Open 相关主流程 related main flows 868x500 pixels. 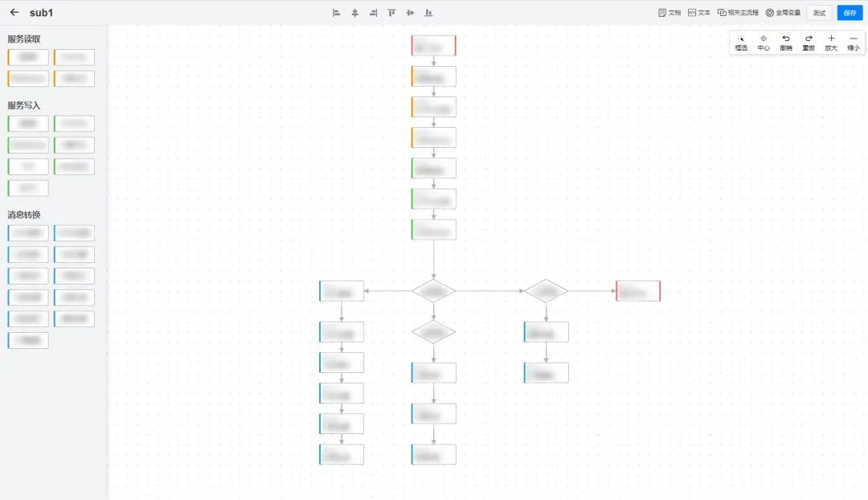point(738,13)
